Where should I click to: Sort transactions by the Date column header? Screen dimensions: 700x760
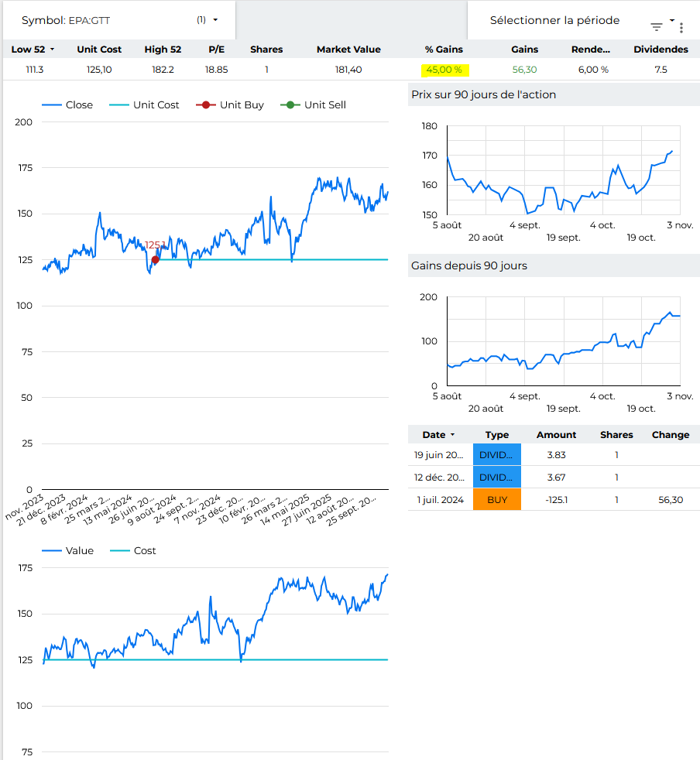pos(438,435)
